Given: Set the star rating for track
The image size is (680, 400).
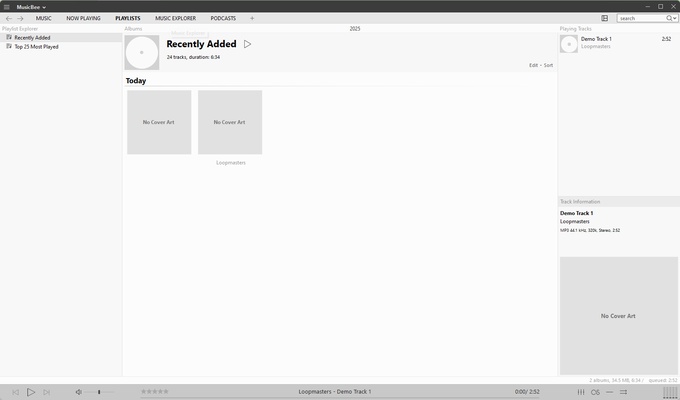Looking at the screenshot, I should [x=155, y=392].
